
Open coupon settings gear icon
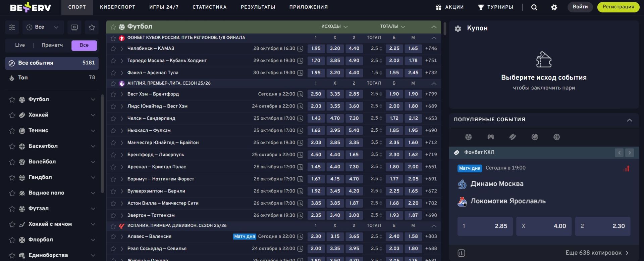point(458,29)
